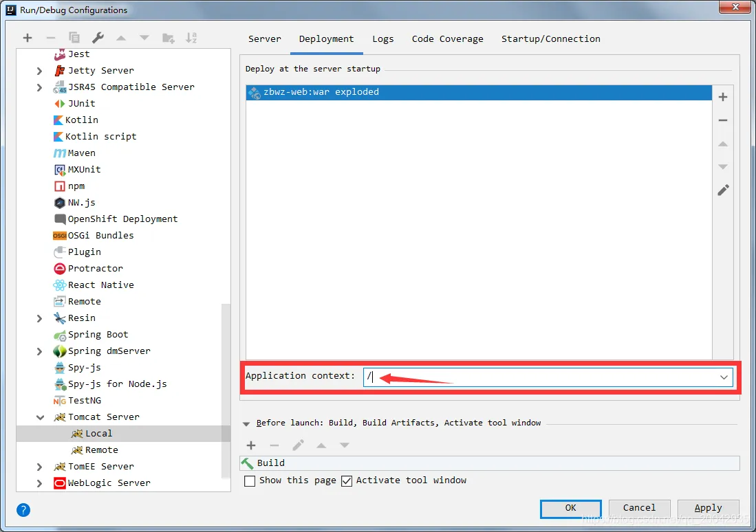The width and height of the screenshot is (756, 532).
Task: Select JUnit in configuration tree
Action: [x=81, y=104]
